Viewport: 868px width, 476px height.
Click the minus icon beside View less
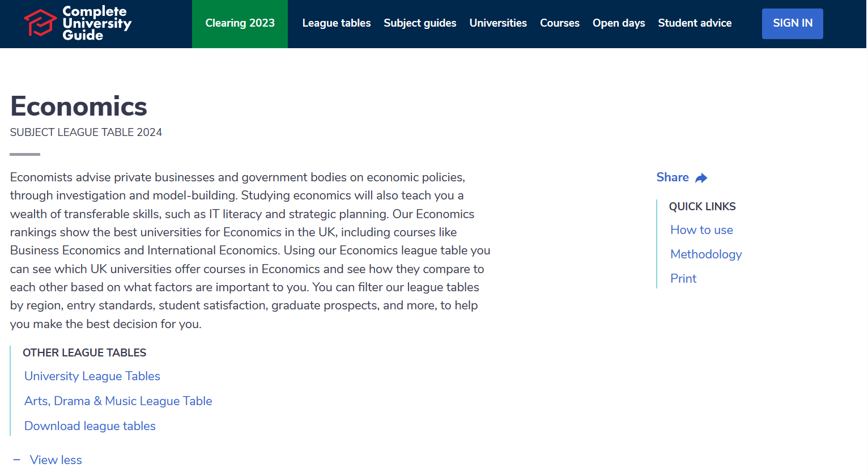16,460
